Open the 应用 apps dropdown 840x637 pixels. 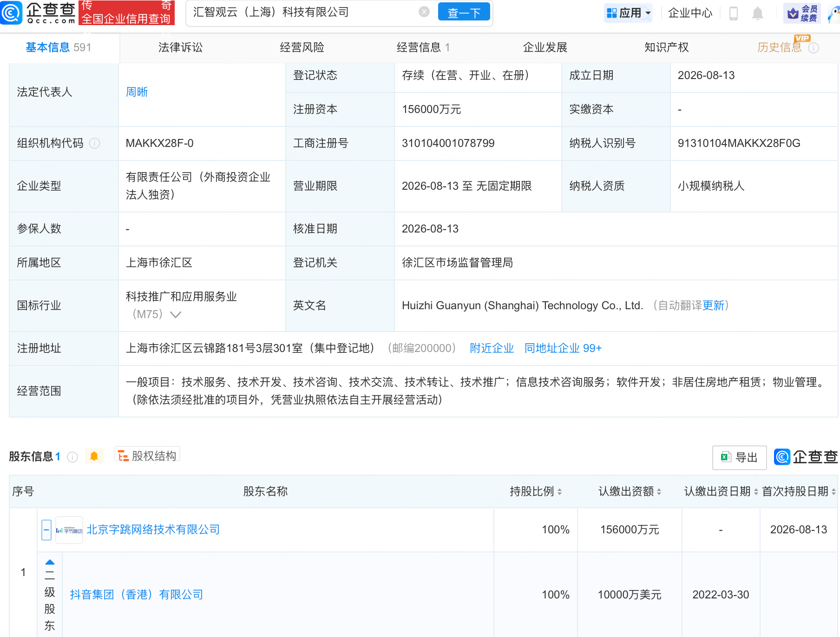[x=629, y=13]
